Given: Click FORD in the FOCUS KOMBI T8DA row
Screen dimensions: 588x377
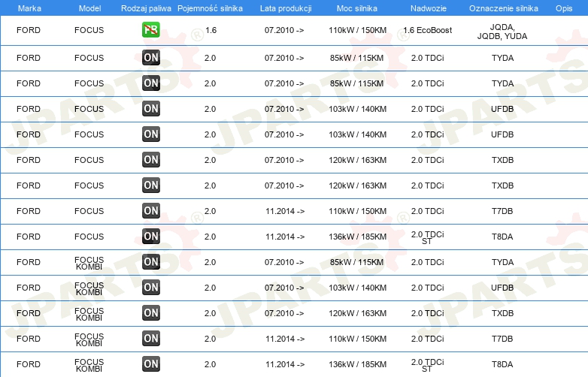Looking at the screenshot, I should coord(29,364).
